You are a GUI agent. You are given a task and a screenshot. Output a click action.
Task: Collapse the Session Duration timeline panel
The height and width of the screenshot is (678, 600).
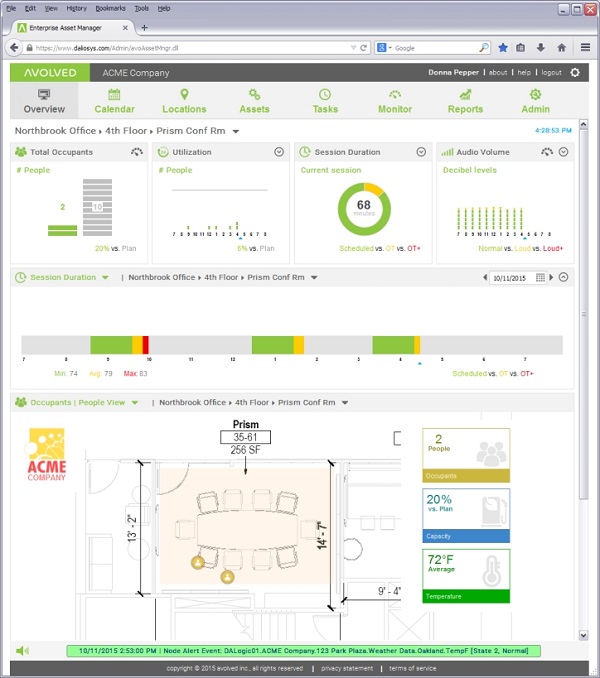(x=563, y=277)
